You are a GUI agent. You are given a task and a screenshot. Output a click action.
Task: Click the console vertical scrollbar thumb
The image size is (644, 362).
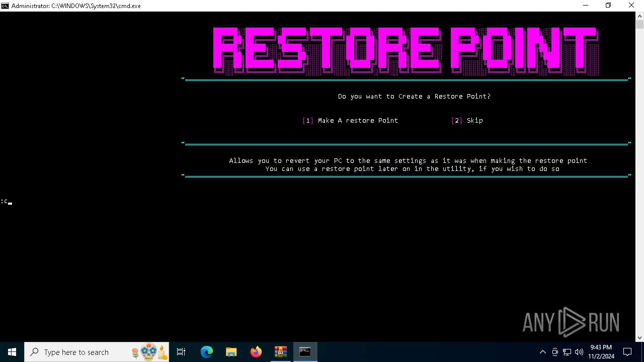pyautogui.click(x=639, y=25)
